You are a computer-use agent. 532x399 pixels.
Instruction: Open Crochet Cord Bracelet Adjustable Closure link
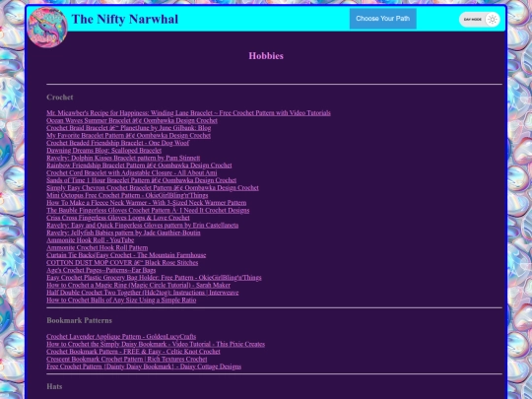pos(132,172)
